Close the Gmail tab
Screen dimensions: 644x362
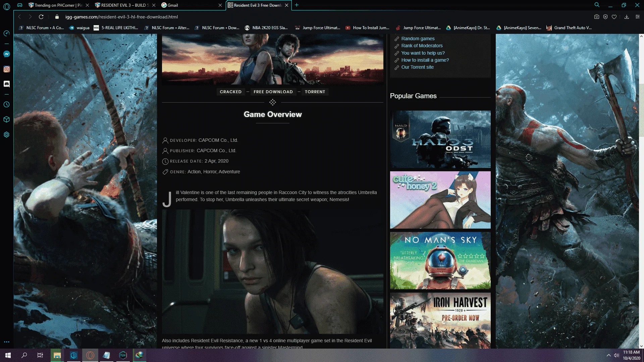(x=220, y=5)
